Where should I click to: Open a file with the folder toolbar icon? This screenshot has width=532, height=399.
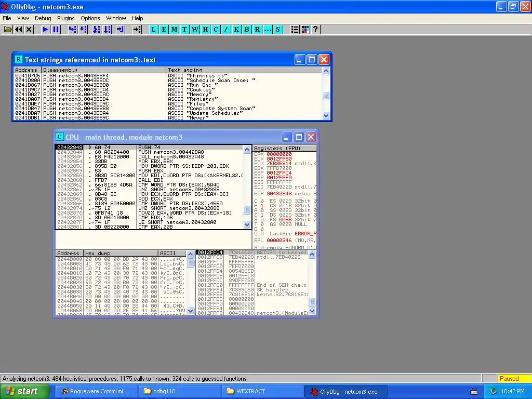(8, 30)
